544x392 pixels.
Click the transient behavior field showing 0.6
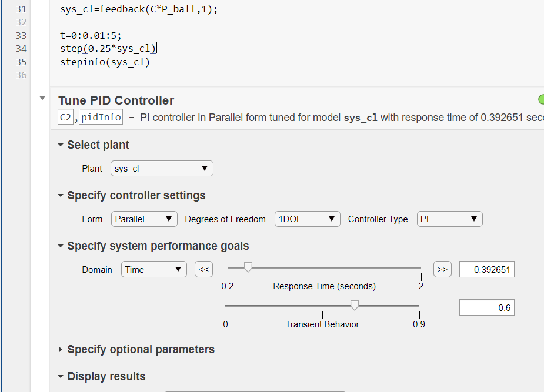click(x=487, y=307)
